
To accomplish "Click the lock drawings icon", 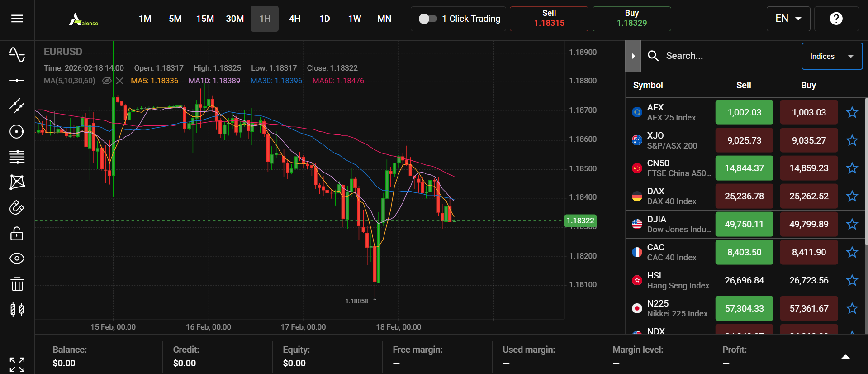I will point(17,234).
